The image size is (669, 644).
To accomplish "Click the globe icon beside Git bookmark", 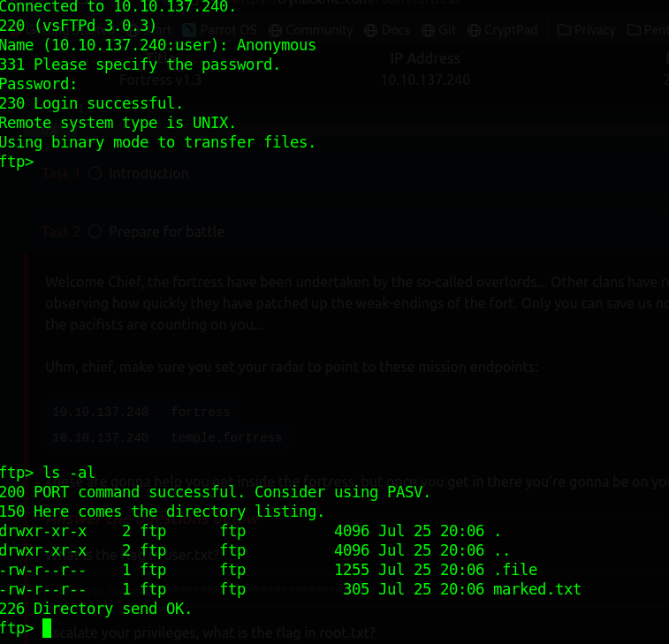I will coord(429,30).
